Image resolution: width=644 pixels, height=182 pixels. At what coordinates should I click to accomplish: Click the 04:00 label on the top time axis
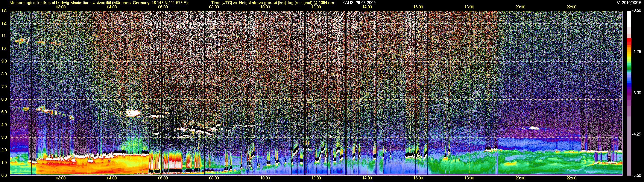[x=112, y=7]
